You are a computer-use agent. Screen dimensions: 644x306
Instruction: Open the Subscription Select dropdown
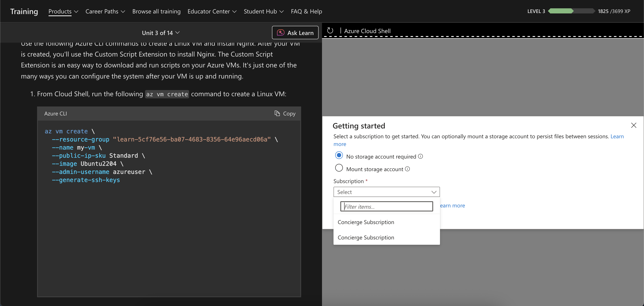[386, 192]
